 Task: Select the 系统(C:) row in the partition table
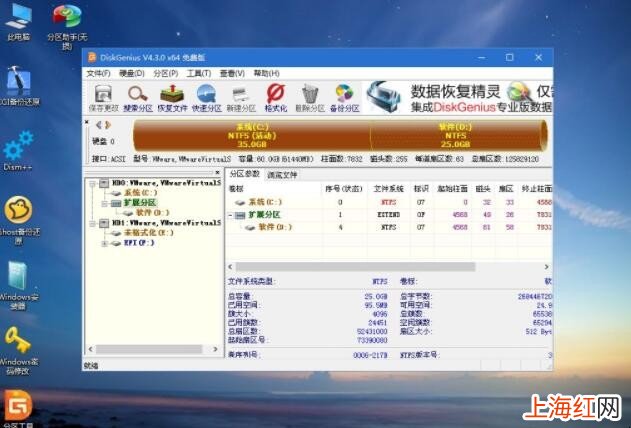click(389, 202)
